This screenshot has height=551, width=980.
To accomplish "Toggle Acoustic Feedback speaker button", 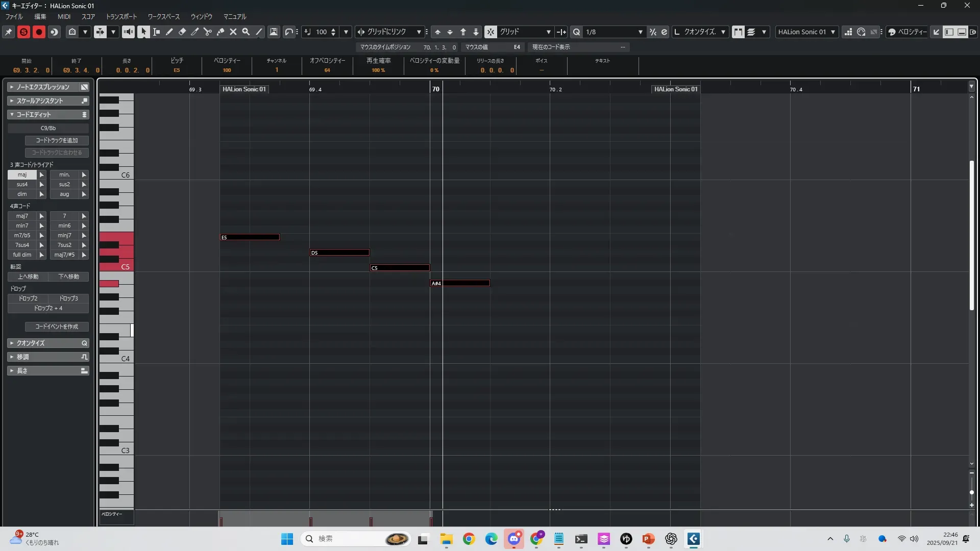I will point(128,32).
